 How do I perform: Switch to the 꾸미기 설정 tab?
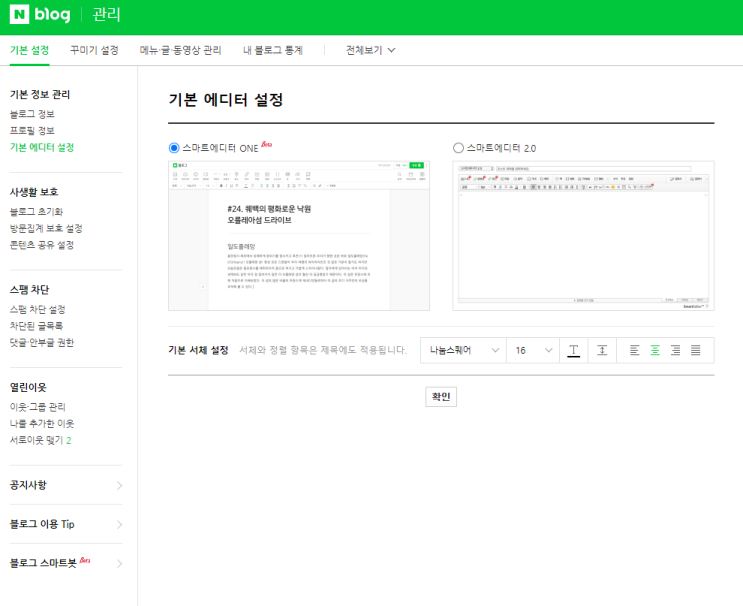point(94,50)
